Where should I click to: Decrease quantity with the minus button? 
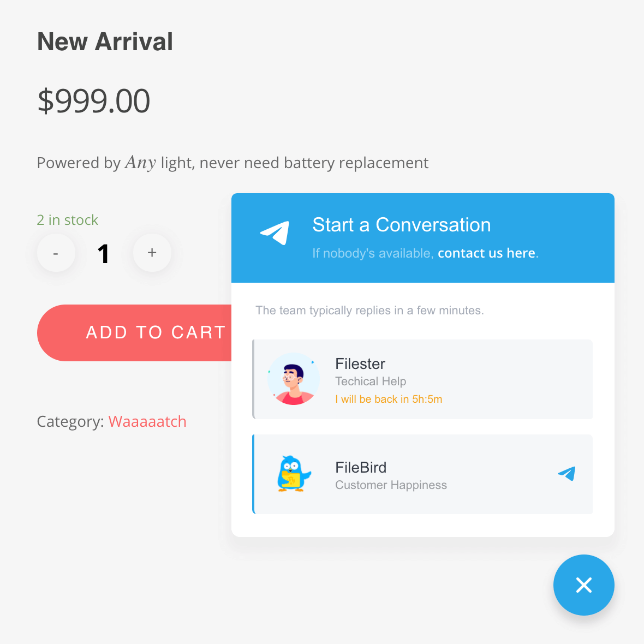click(x=56, y=253)
